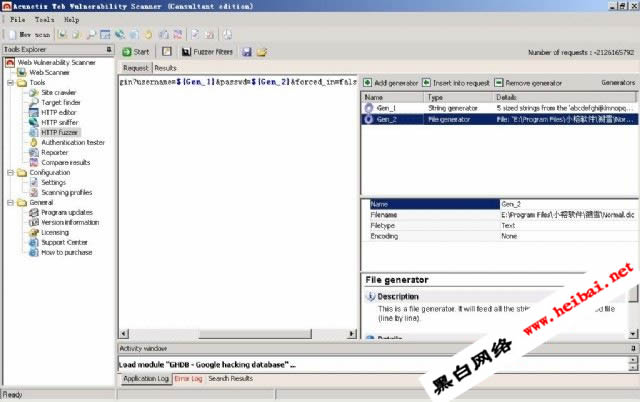Click the Filename property value field

click(569, 215)
